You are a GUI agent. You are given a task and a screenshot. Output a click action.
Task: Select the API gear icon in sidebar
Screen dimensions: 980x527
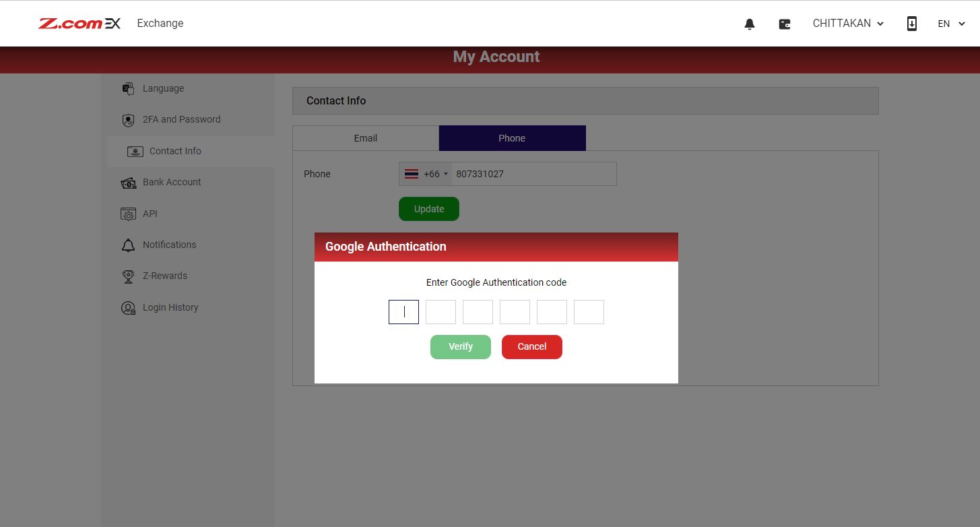coord(128,214)
